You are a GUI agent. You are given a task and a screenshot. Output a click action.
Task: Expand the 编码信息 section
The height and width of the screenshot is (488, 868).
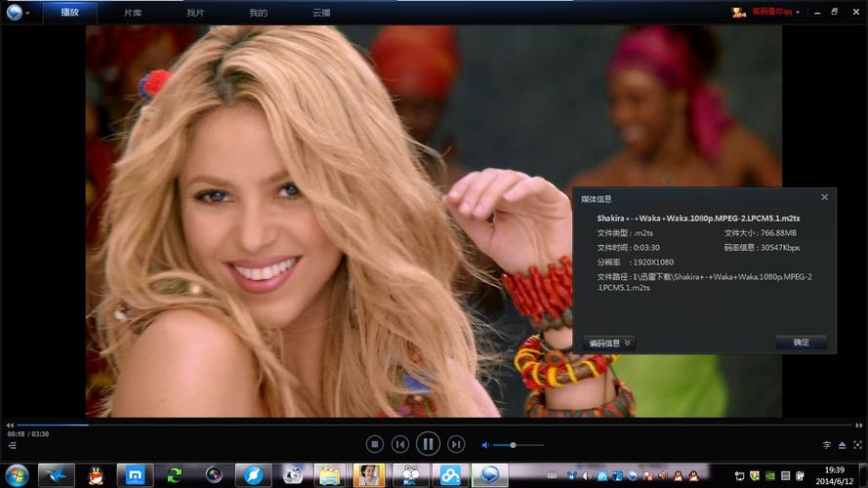coord(609,343)
